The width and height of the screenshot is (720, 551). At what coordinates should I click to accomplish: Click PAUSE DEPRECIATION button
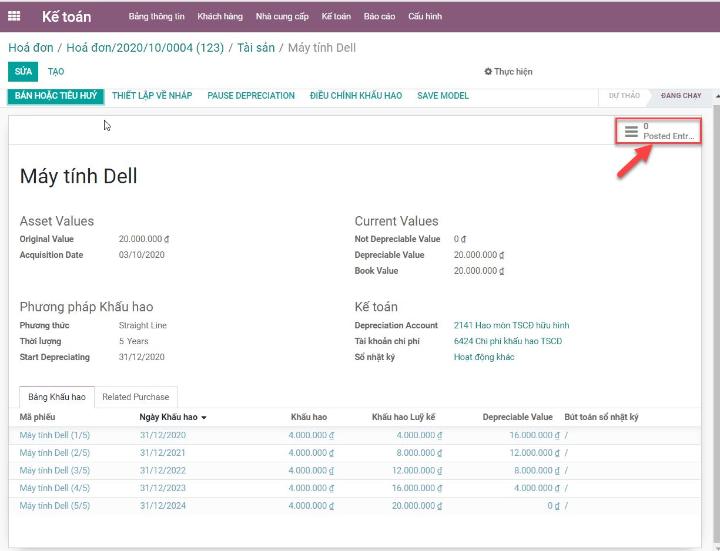pos(251,96)
